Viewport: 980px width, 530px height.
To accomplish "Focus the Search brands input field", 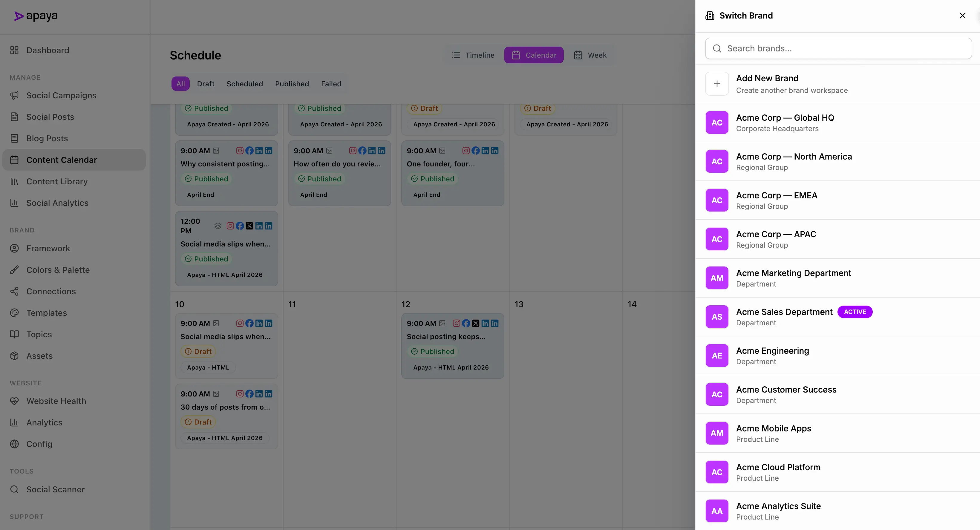I will tap(838, 48).
